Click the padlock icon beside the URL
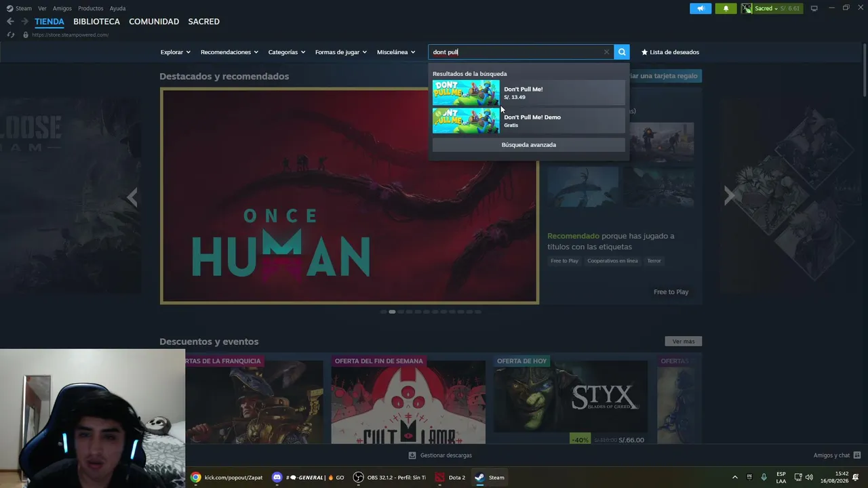The height and width of the screenshot is (488, 868). click(x=26, y=35)
